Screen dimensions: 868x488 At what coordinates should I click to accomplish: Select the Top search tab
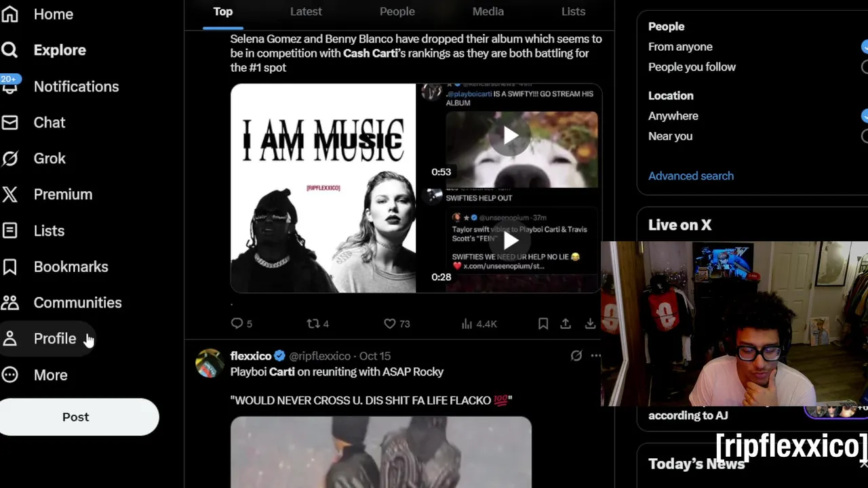point(223,12)
